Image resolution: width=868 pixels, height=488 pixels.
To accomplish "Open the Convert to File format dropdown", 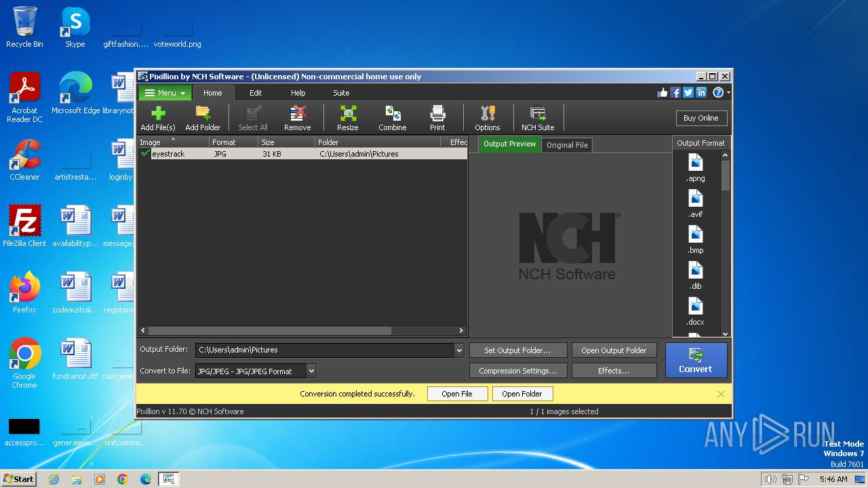I will (311, 371).
